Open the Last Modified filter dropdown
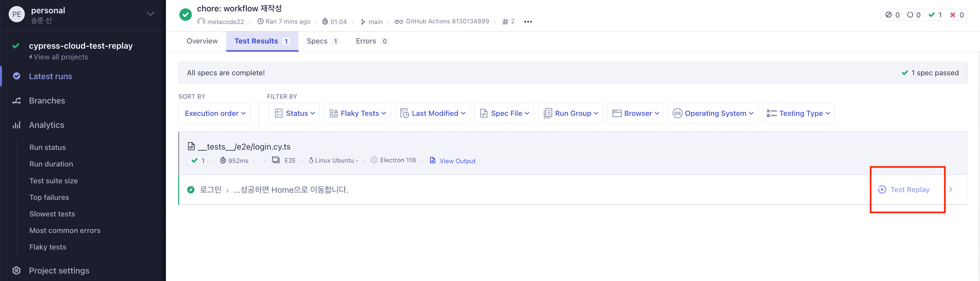The width and height of the screenshot is (980, 281). tap(433, 113)
